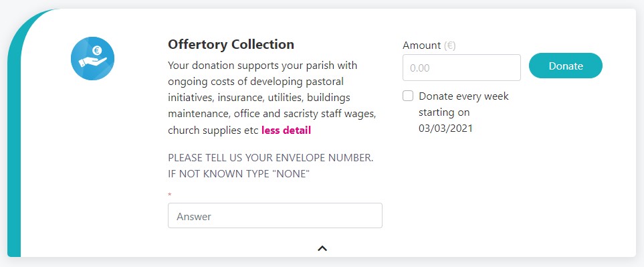
Task: Click the 'Your donation supports your parish' line
Action: tap(262, 66)
